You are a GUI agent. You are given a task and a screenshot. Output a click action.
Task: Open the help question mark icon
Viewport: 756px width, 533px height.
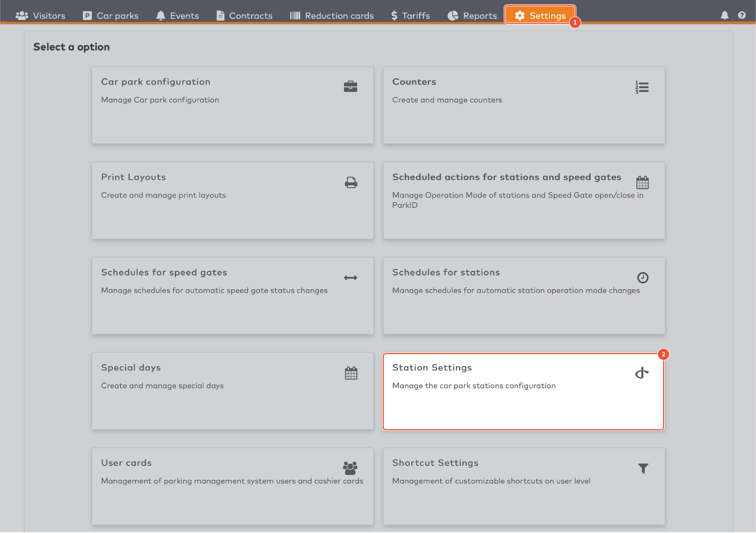[742, 15]
